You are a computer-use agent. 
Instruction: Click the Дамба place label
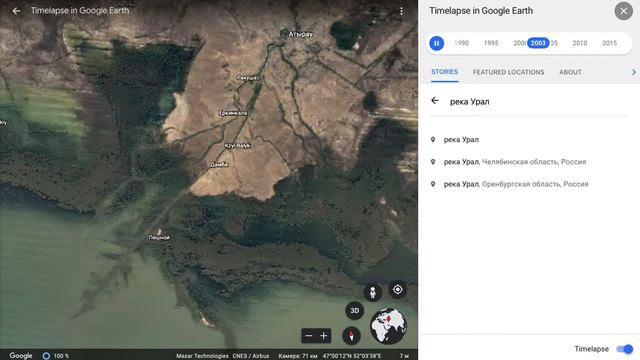(x=219, y=164)
